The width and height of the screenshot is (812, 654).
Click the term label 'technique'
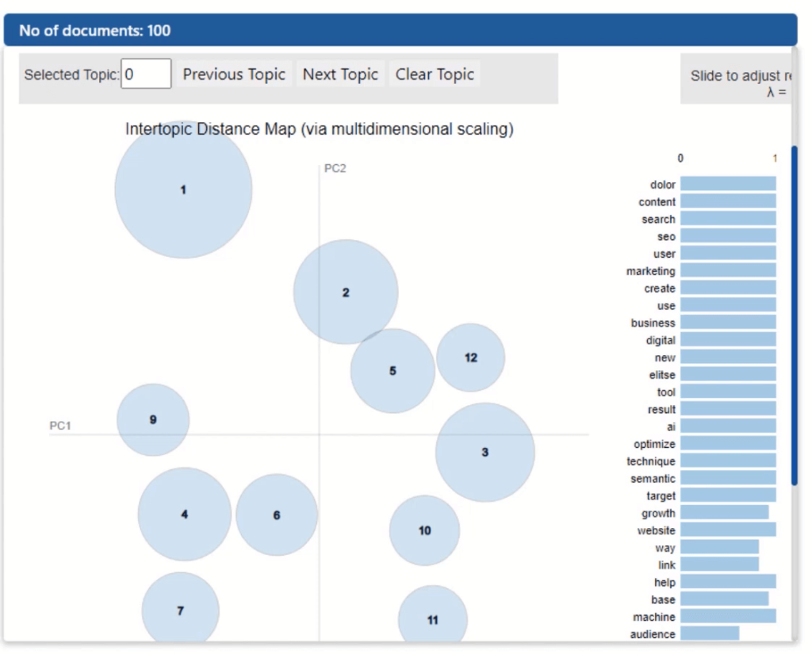pos(651,461)
